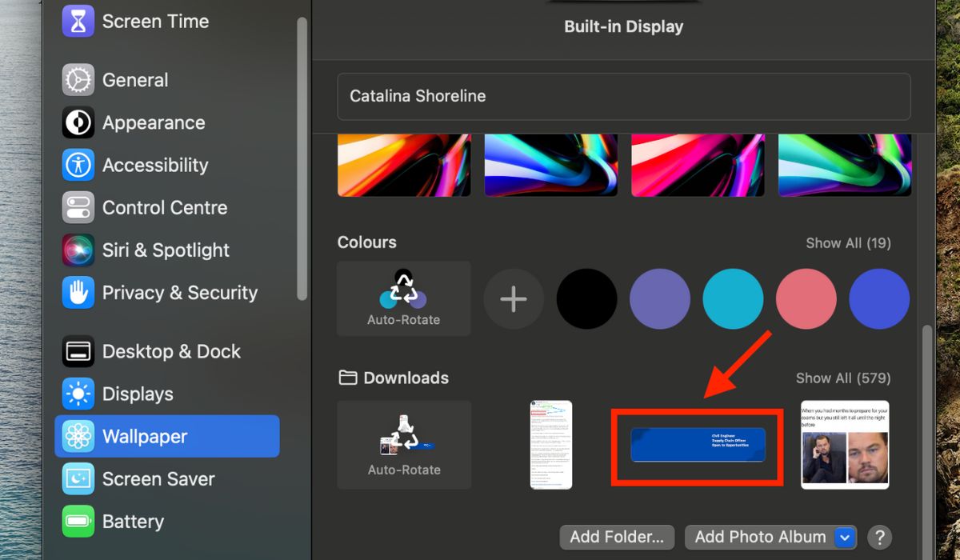Show All colours in the Colours section
The image size is (960, 560).
tap(848, 242)
